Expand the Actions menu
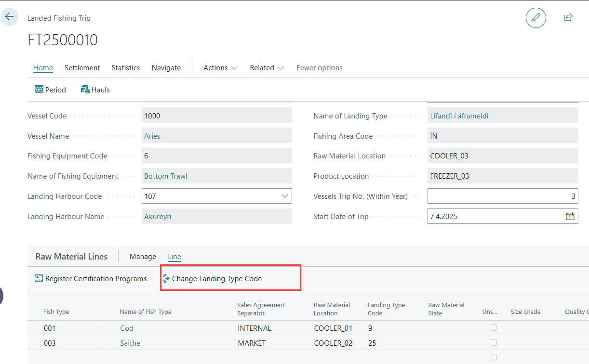The image size is (589, 364). [220, 68]
